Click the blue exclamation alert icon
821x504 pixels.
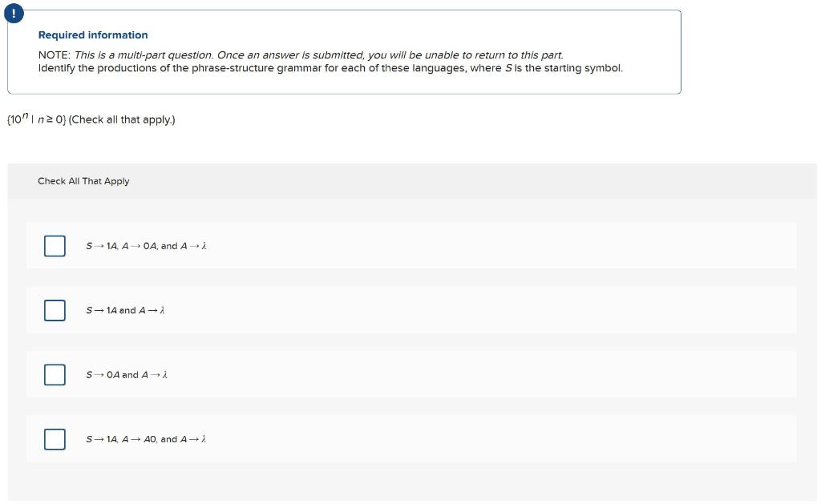14,13
